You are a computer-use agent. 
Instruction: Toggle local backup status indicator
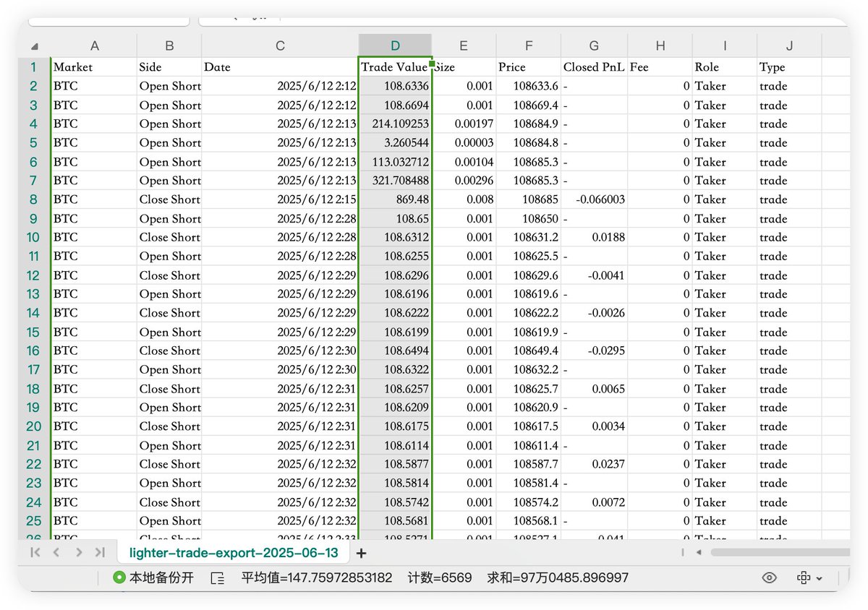click(x=153, y=578)
